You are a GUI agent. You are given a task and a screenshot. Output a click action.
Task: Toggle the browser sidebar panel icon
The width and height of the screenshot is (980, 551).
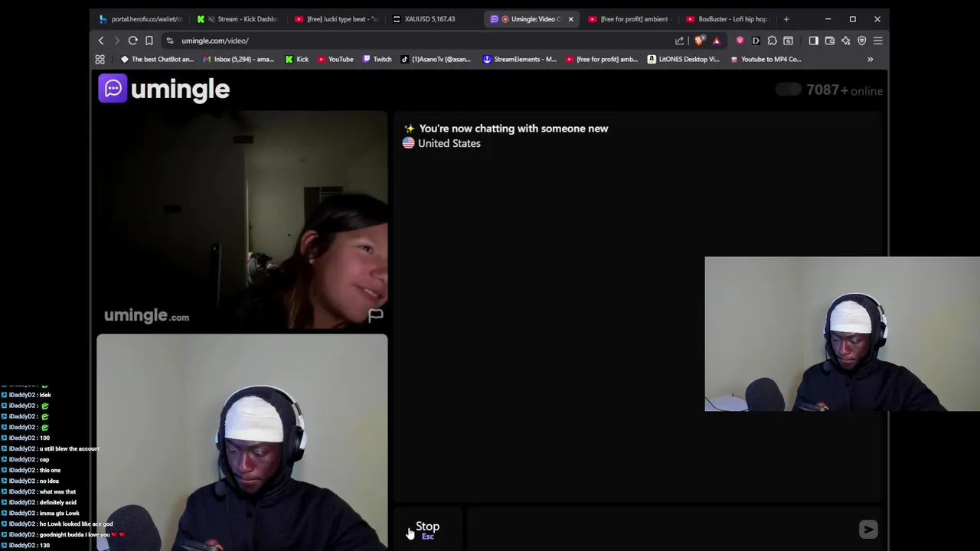tap(813, 41)
